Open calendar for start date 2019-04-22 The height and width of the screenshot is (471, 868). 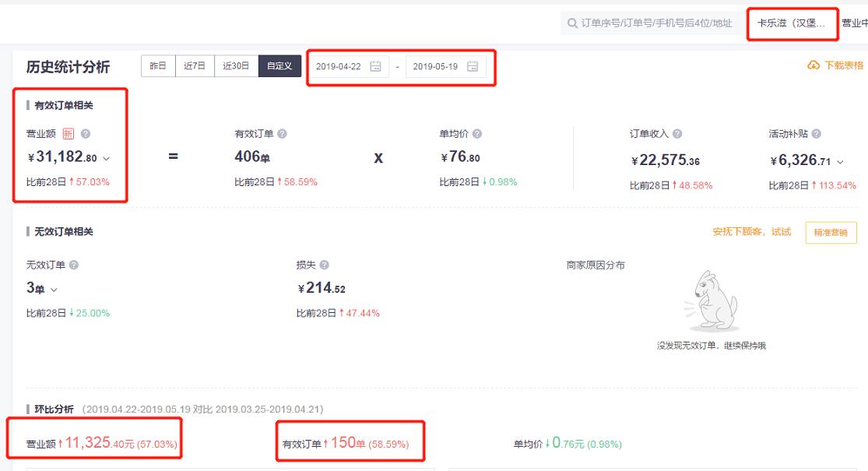point(375,66)
